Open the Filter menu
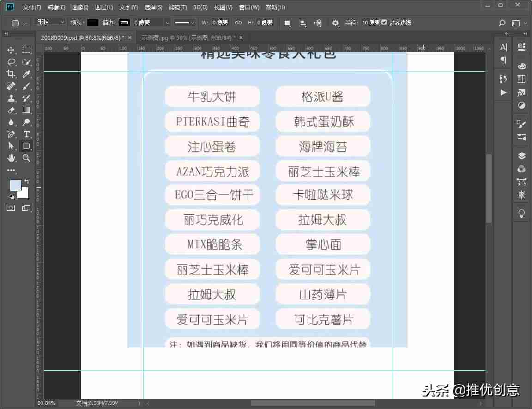Viewport: 532px width, 409px height. point(178,7)
